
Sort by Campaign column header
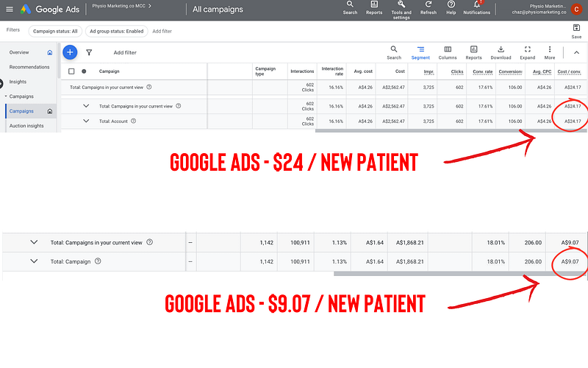(109, 71)
